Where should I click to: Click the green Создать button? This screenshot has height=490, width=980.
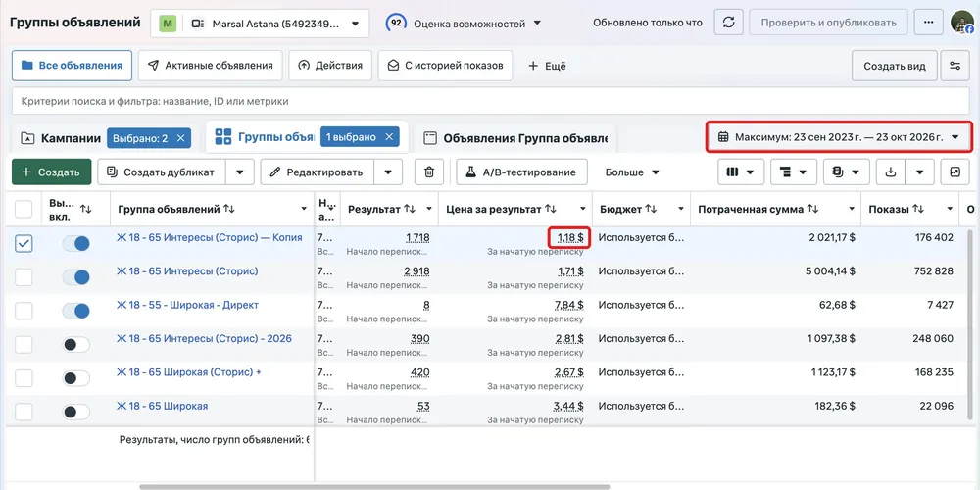(x=52, y=171)
